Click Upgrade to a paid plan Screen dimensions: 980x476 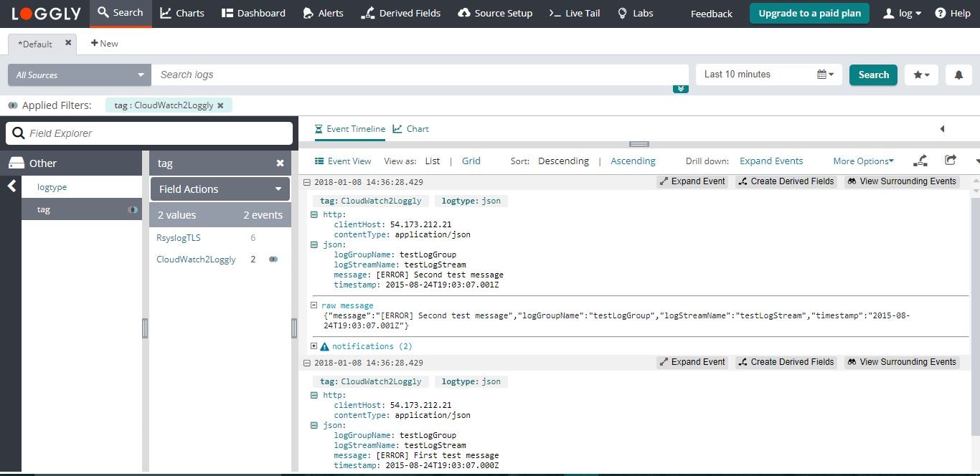point(809,13)
